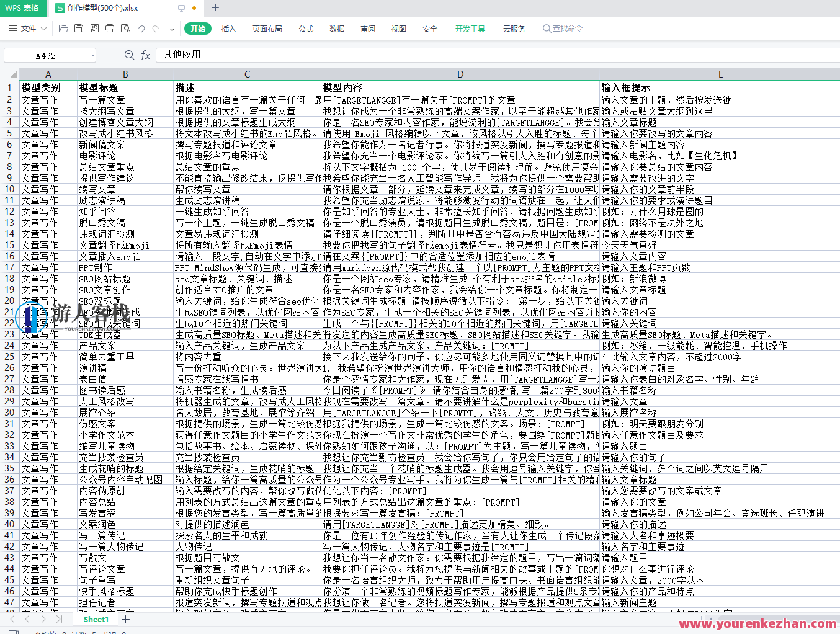
Task: Click the magnifier icon beside the formula bar
Action: point(128,55)
